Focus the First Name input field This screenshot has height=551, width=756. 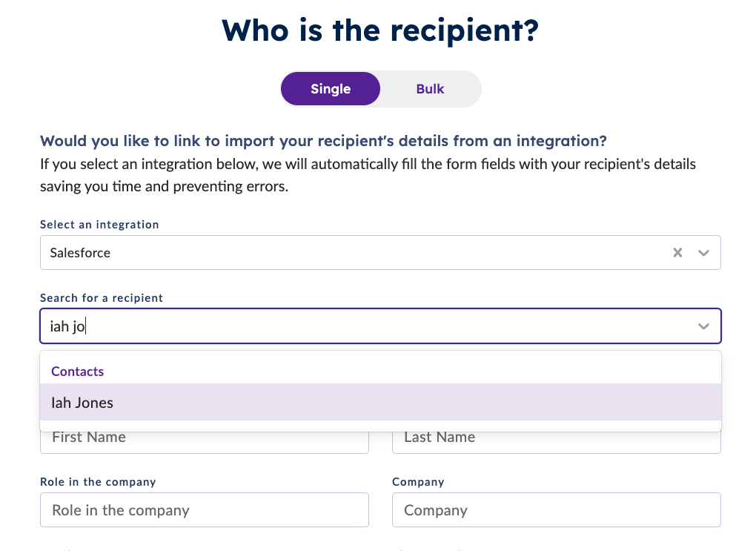coord(204,437)
